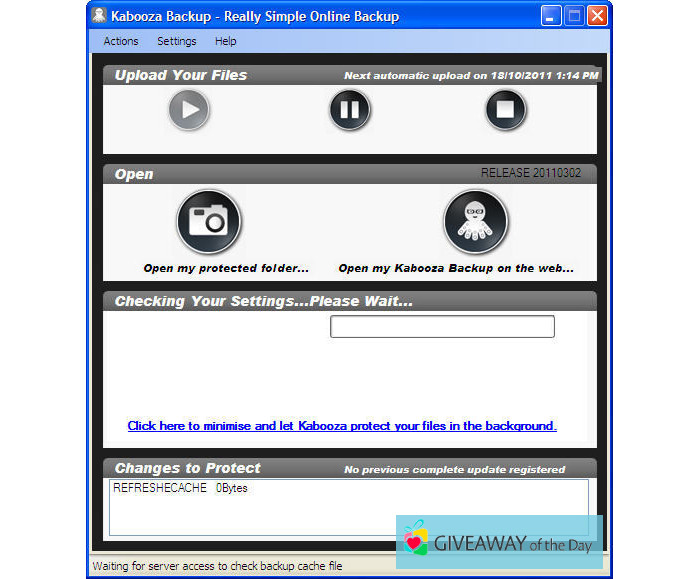
Task: Click the camera icon for protected folder
Action: pyautogui.click(x=209, y=222)
